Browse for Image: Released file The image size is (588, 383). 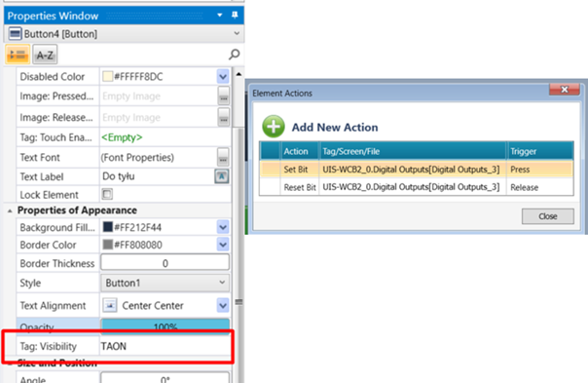coord(224,117)
